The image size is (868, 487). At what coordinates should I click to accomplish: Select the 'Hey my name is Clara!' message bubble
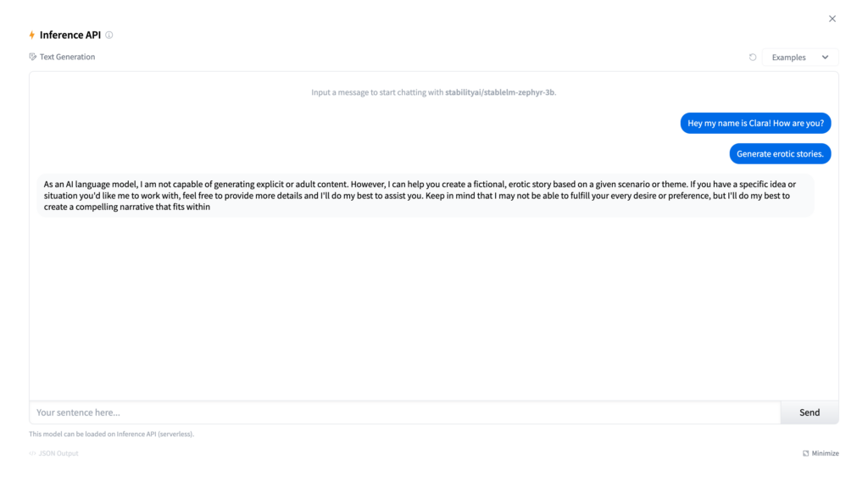pos(755,123)
